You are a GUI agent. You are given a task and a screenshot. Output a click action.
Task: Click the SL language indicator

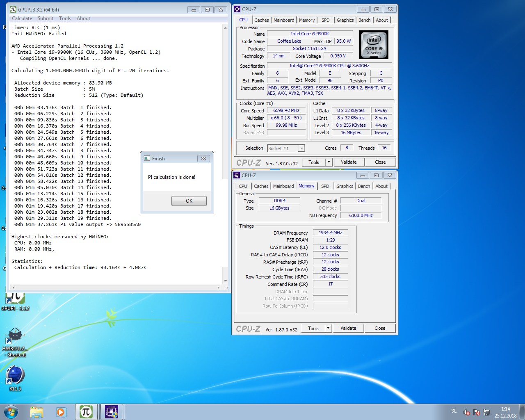click(454, 411)
